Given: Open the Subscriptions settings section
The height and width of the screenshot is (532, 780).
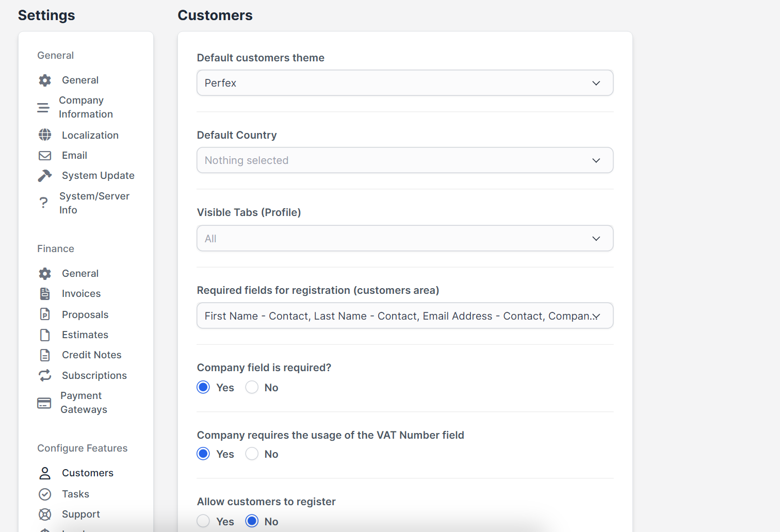Looking at the screenshot, I should [x=94, y=375].
